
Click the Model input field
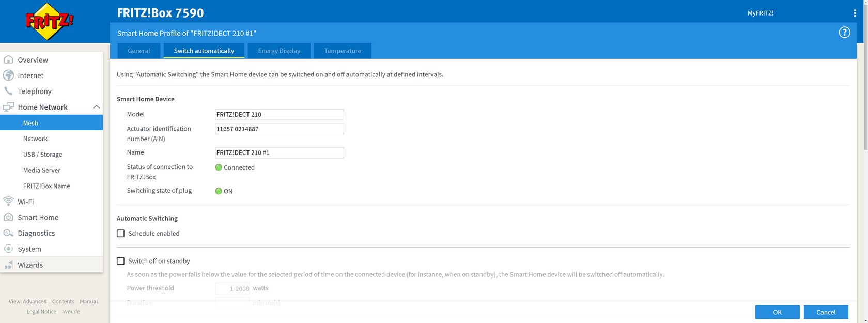click(280, 114)
